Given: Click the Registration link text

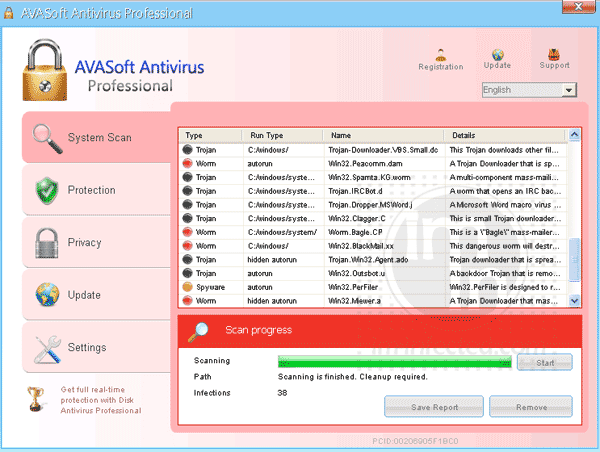Looking at the screenshot, I should 441,67.
